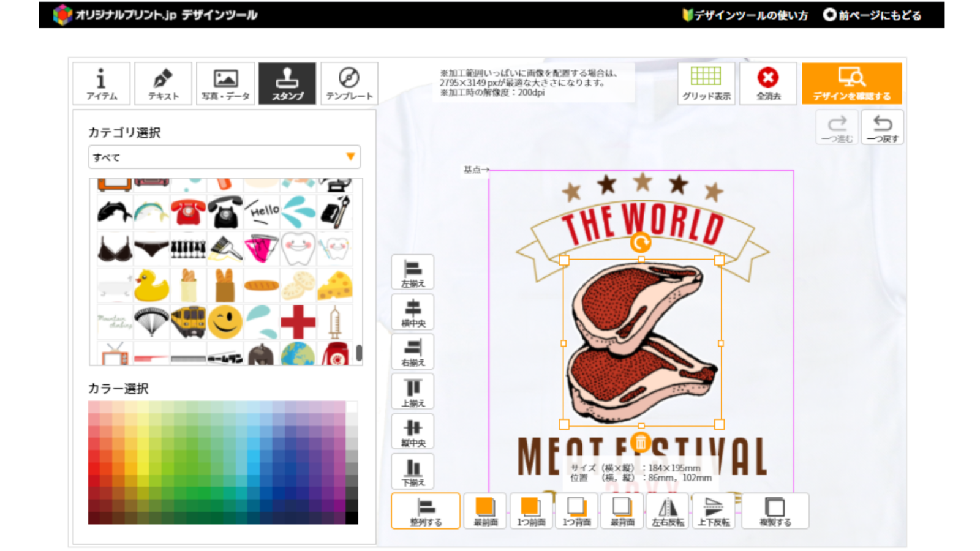Click the left-align (左揃え) icon
Viewport: 980px width, 551px height.
tap(413, 272)
